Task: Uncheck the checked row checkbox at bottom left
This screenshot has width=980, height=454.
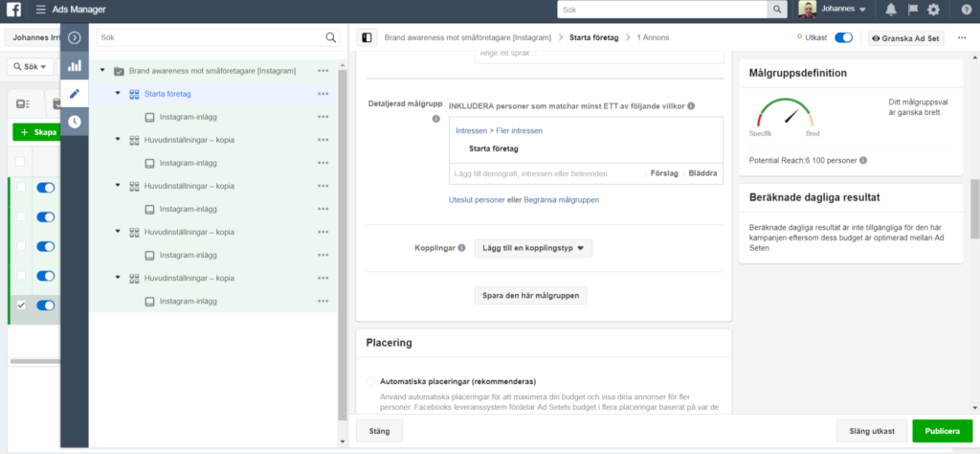Action: (x=21, y=305)
